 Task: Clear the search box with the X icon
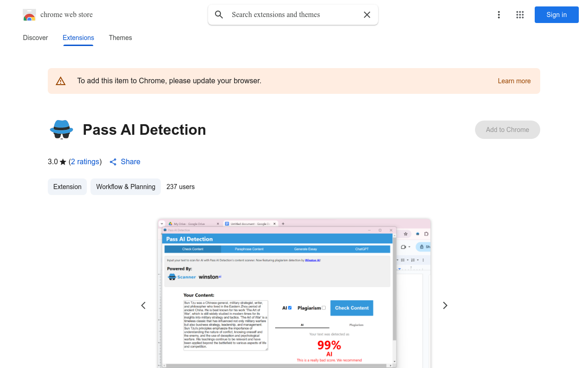[367, 15]
